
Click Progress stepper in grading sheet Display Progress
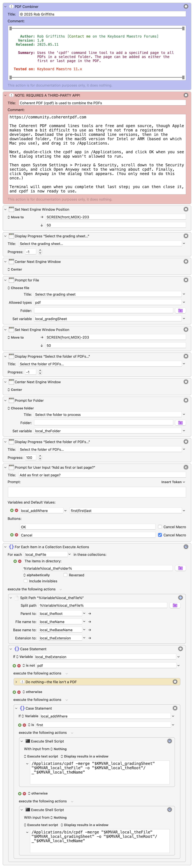(x=40, y=252)
